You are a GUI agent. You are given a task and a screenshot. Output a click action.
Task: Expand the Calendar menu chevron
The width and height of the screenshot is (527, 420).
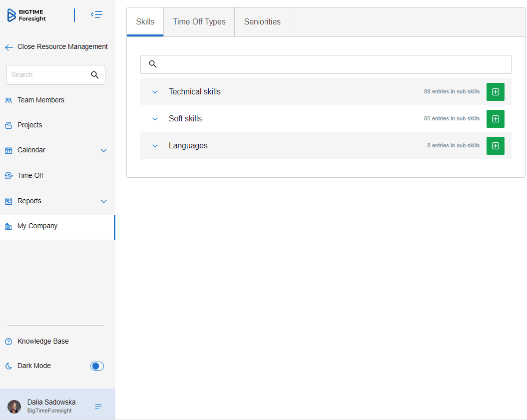click(x=104, y=150)
